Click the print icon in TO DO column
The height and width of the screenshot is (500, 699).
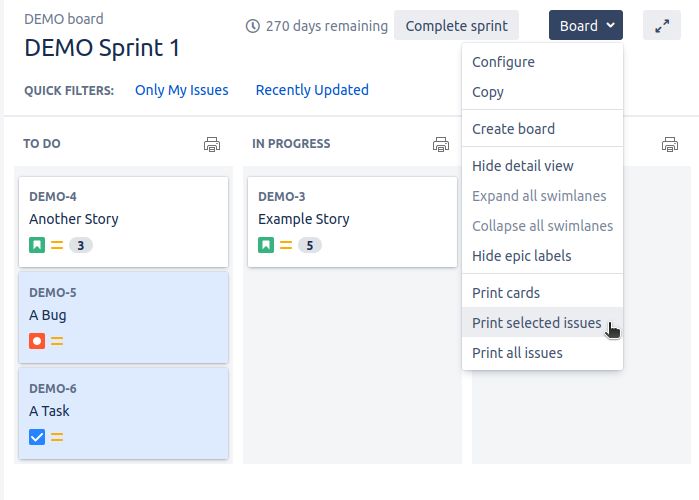(212, 144)
